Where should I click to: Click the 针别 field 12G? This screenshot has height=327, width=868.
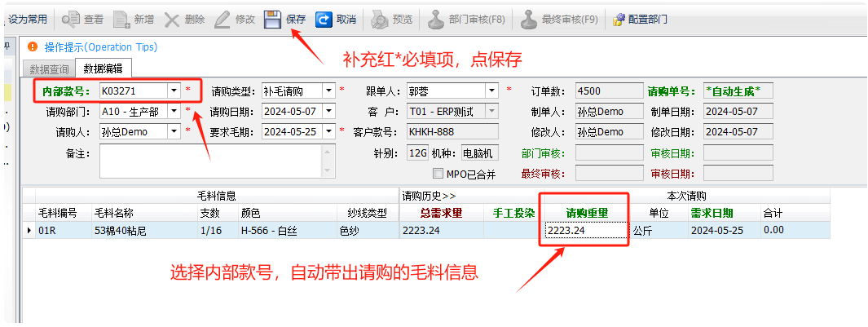416,153
